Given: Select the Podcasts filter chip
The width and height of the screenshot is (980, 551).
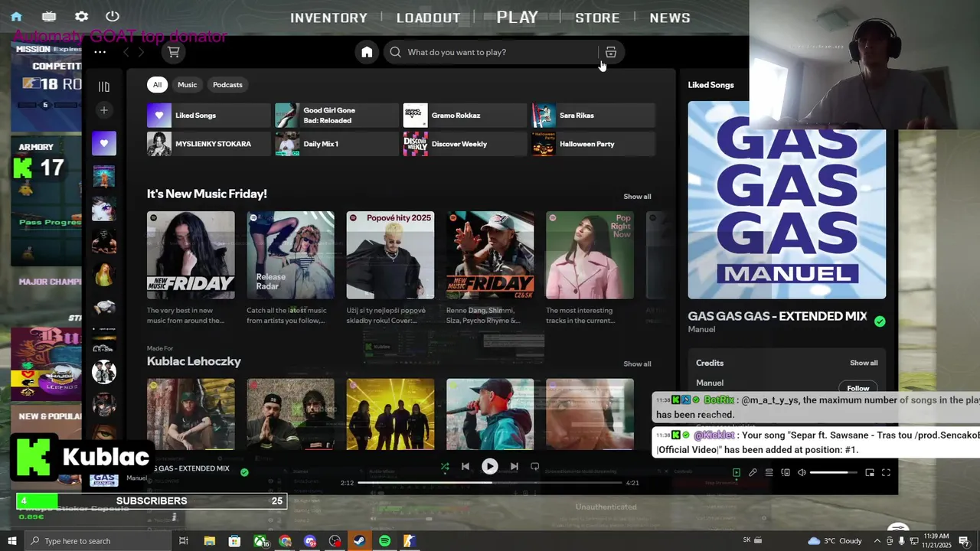Looking at the screenshot, I should 227,85.
